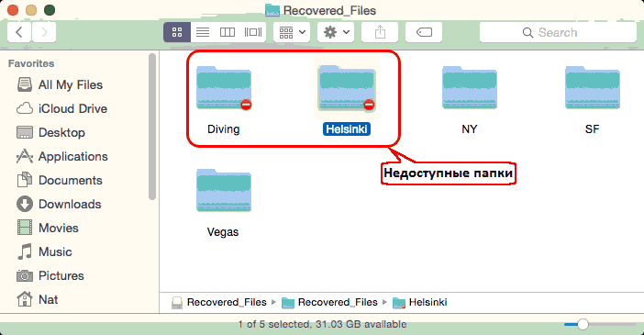Go back with the left arrow
644x335 pixels.
point(19,32)
